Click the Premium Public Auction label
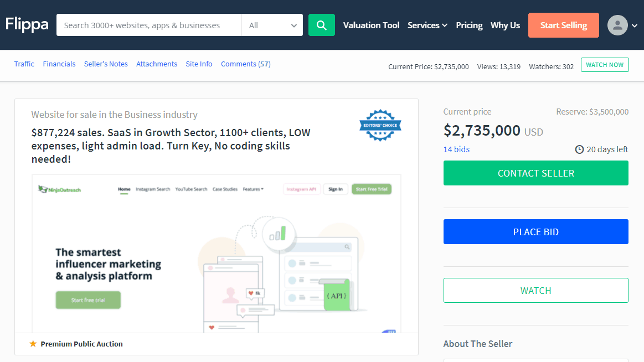The height and width of the screenshot is (362, 644). click(81, 344)
